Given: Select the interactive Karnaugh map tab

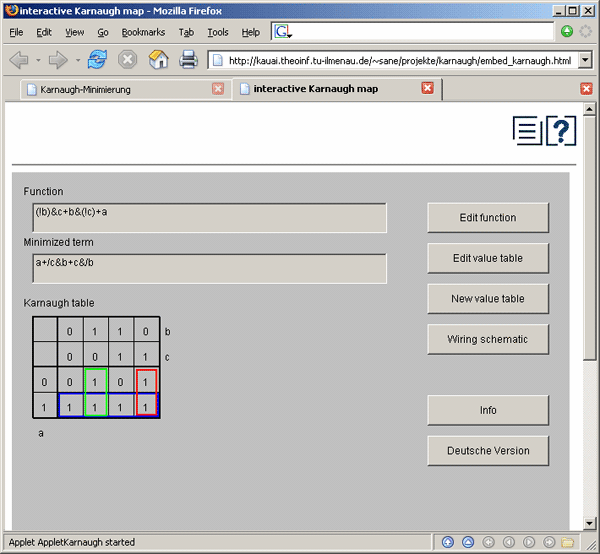Looking at the screenshot, I should click(x=337, y=89).
